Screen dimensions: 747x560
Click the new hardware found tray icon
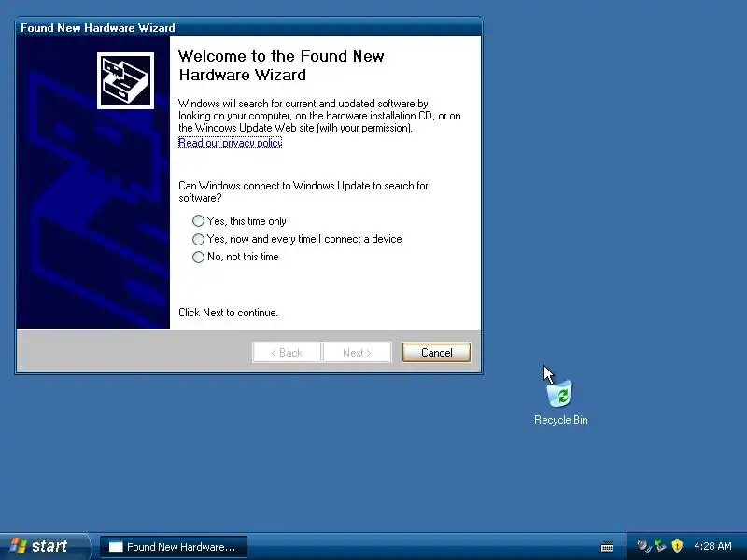pos(643,546)
